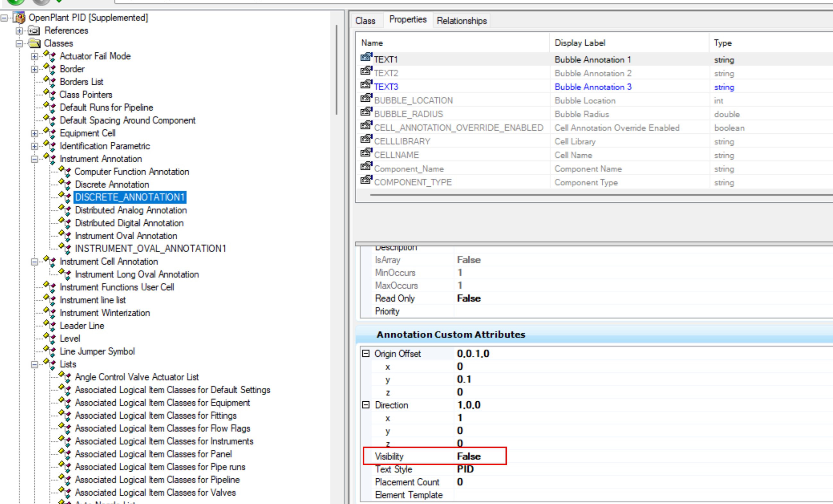This screenshot has height=504, width=833.
Task: Click the References node icon
Action: [34, 31]
